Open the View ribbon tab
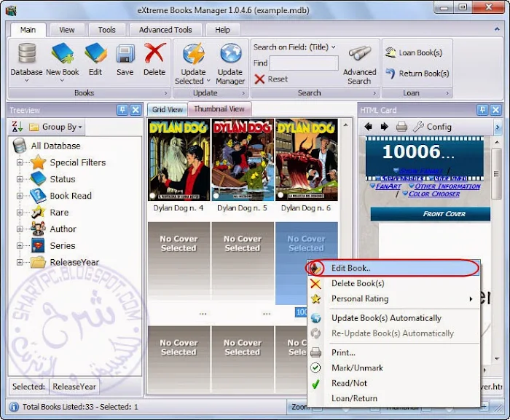 pos(67,30)
